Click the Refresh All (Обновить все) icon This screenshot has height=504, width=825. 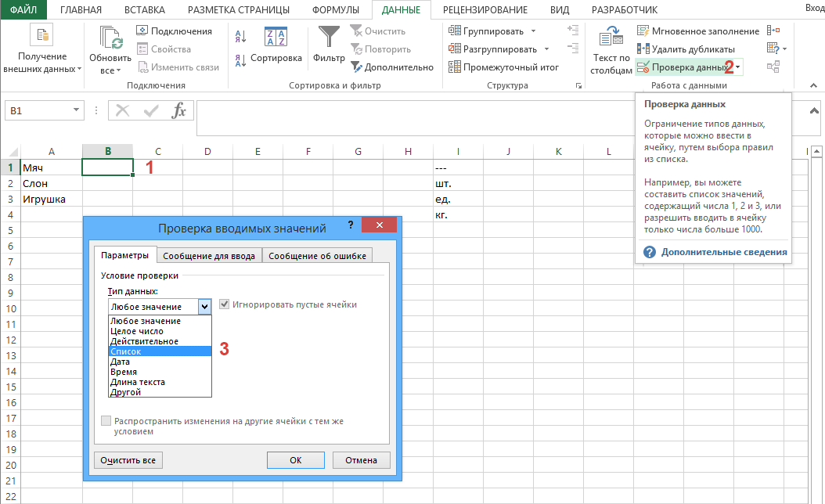[110, 38]
